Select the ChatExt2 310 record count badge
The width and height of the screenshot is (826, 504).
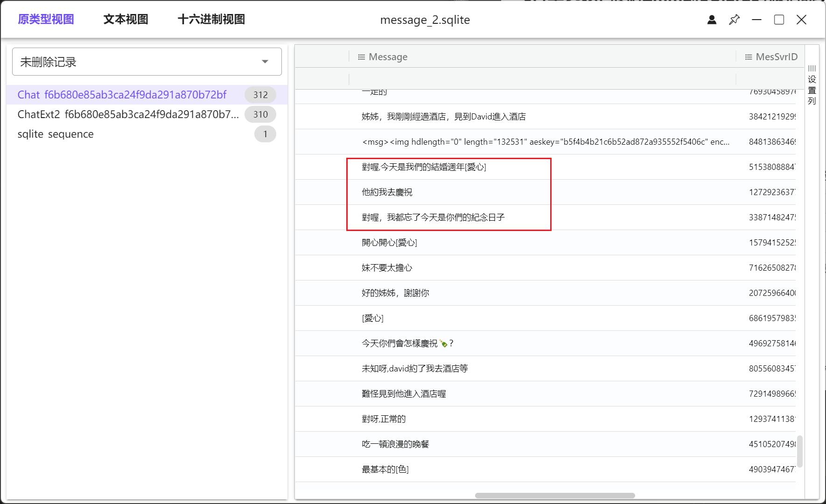(x=260, y=114)
